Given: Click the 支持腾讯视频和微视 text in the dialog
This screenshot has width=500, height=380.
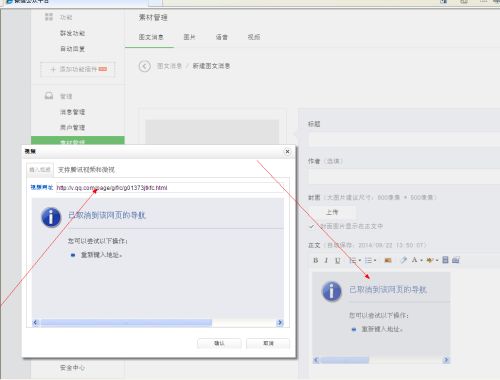Looking at the screenshot, I should point(86,170).
